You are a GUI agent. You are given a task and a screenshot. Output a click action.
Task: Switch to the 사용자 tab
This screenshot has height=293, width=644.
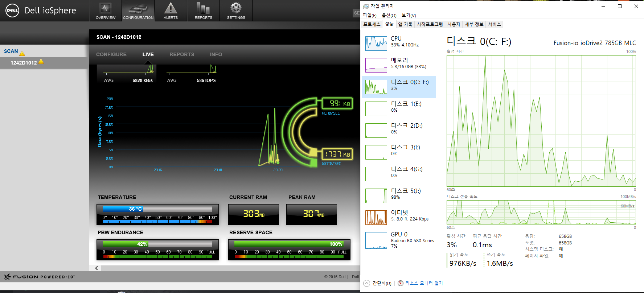[454, 24]
